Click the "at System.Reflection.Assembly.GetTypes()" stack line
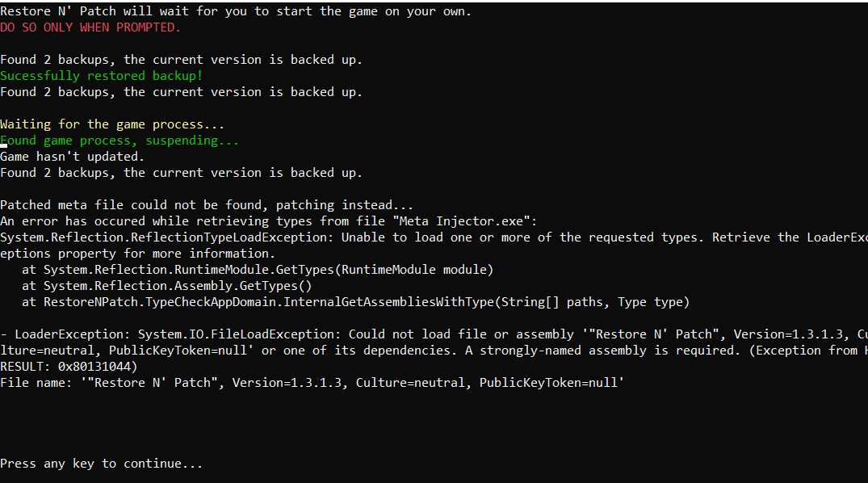Viewport: 868px width, 483px height. (166, 286)
